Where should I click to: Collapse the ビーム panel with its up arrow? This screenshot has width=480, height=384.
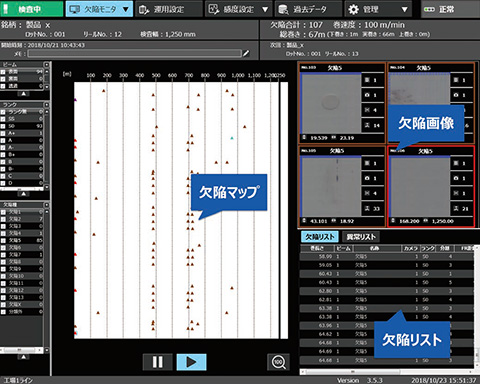coord(23,94)
